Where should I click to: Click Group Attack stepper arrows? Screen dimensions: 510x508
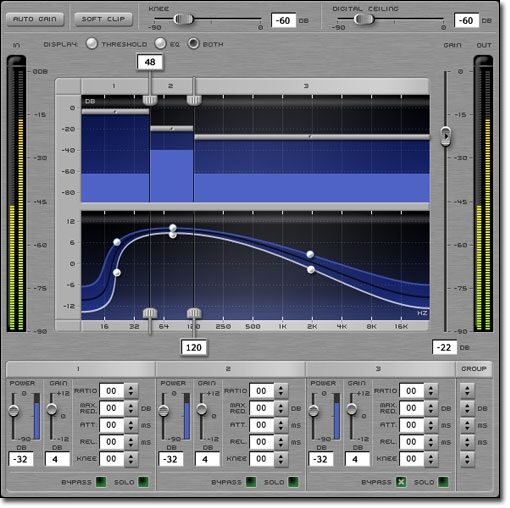(x=467, y=425)
